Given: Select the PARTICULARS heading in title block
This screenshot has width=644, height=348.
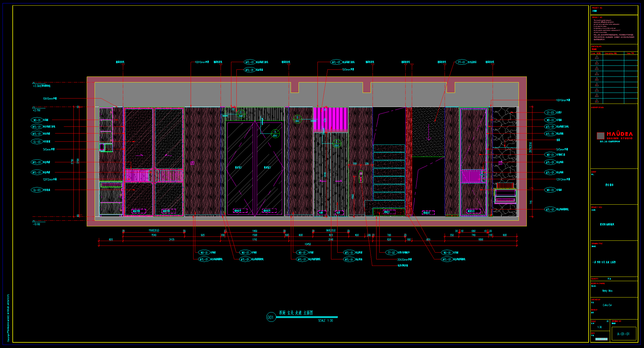Looking at the screenshot, I should tap(596, 46).
